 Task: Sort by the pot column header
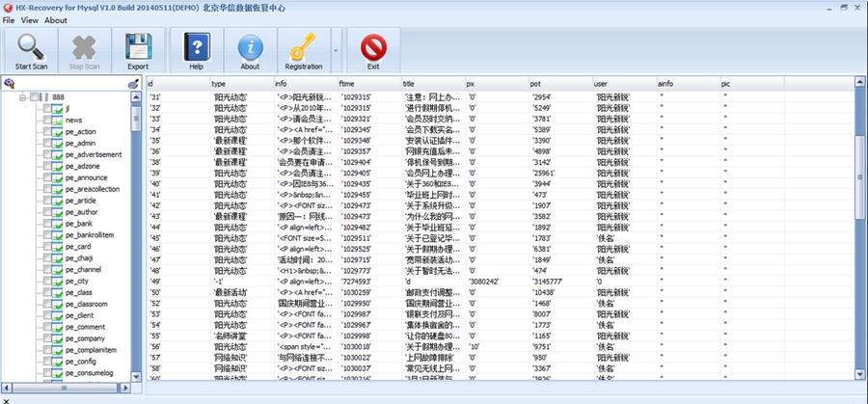click(560, 84)
